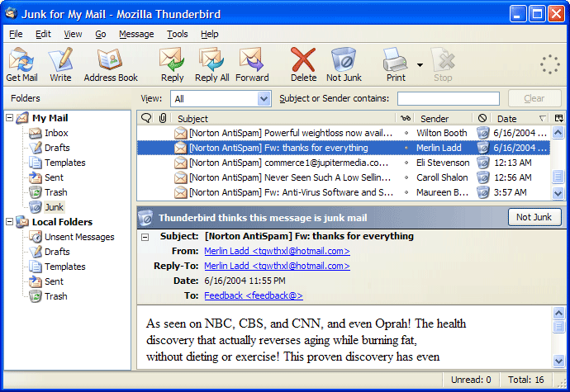
Task: Click the Clear search button
Action: [x=534, y=98]
